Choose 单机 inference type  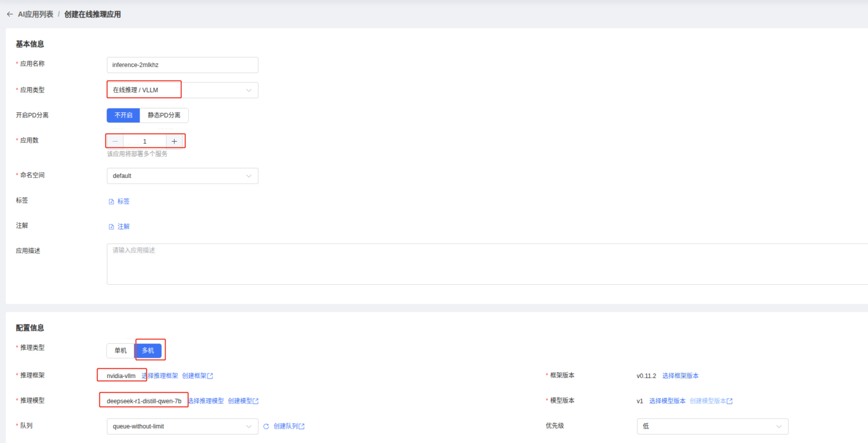coord(120,351)
